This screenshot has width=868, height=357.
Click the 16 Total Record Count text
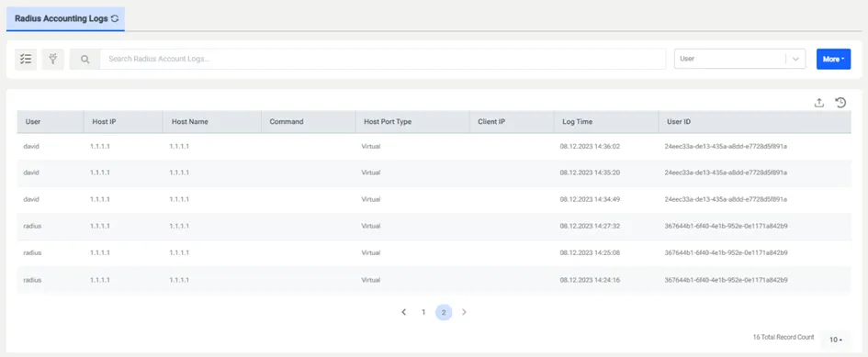[x=783, y=337]
